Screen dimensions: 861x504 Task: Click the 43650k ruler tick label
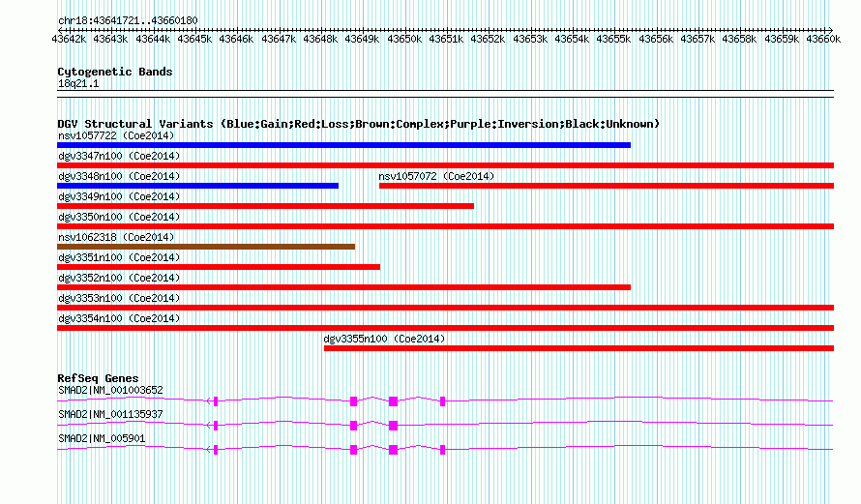click(x=404, y=39)
